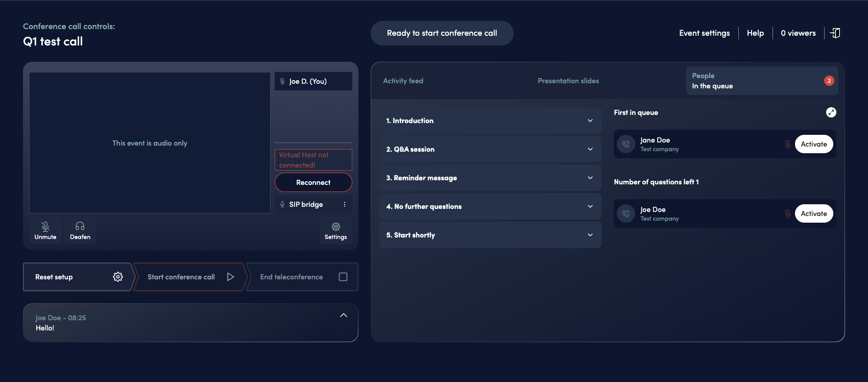This screenshot has width=868, height=382.
Task: Collapse the Joe Doe chat message panel
Action: pos(344,315)
